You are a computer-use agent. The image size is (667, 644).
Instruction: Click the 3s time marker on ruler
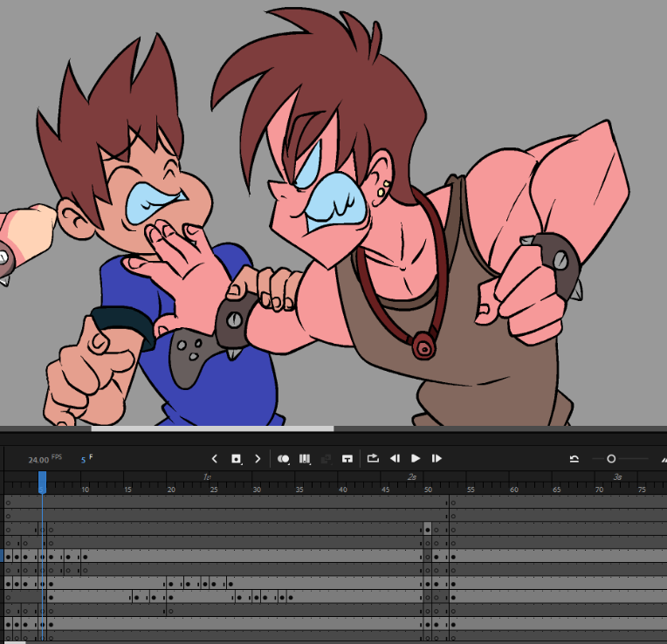(617, 477)
